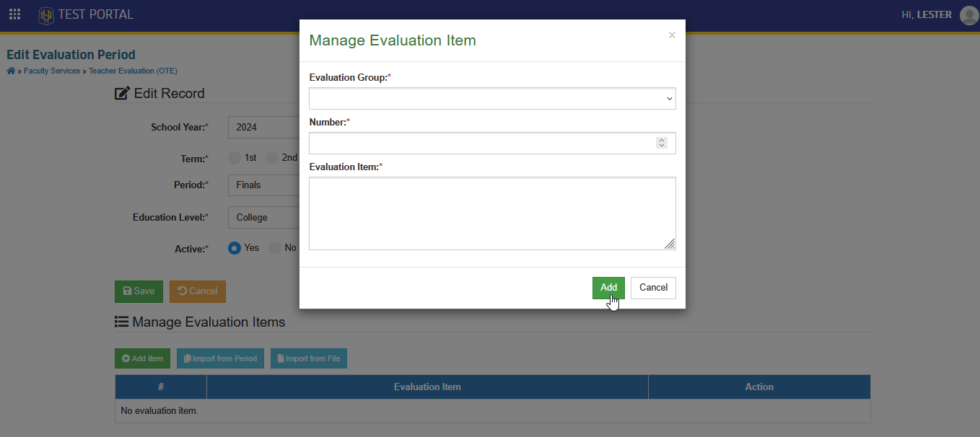Click the green Add button
Screen dimensions: 980x437
point(608,288)
